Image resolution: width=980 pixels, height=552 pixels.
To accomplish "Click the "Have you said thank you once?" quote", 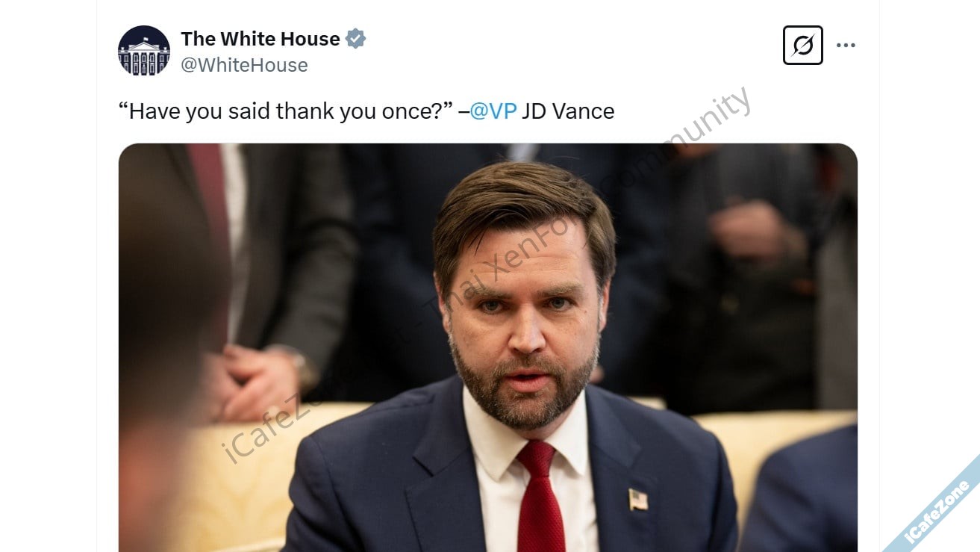I will [285, 111].
